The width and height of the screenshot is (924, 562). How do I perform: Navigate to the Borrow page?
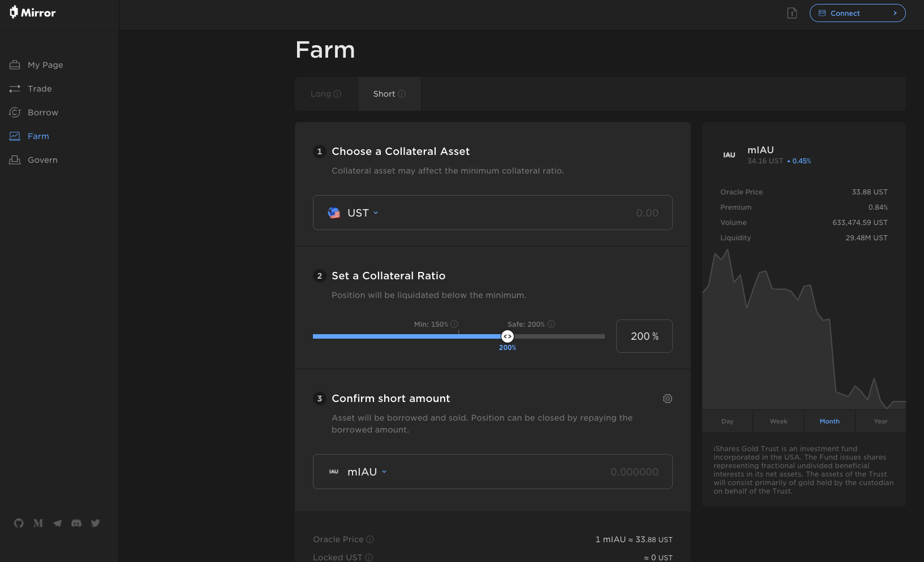pos(42,112)
